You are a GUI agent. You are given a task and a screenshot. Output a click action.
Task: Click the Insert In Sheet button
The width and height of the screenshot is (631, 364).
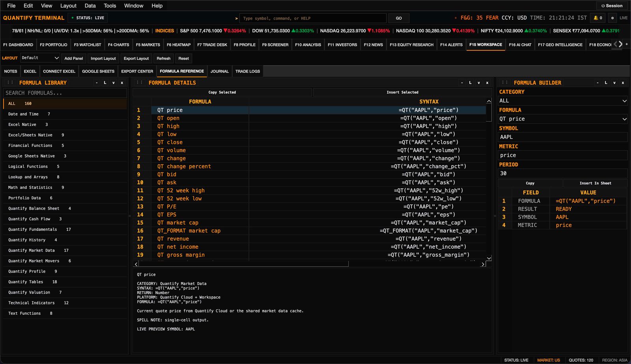pos(595,183)
